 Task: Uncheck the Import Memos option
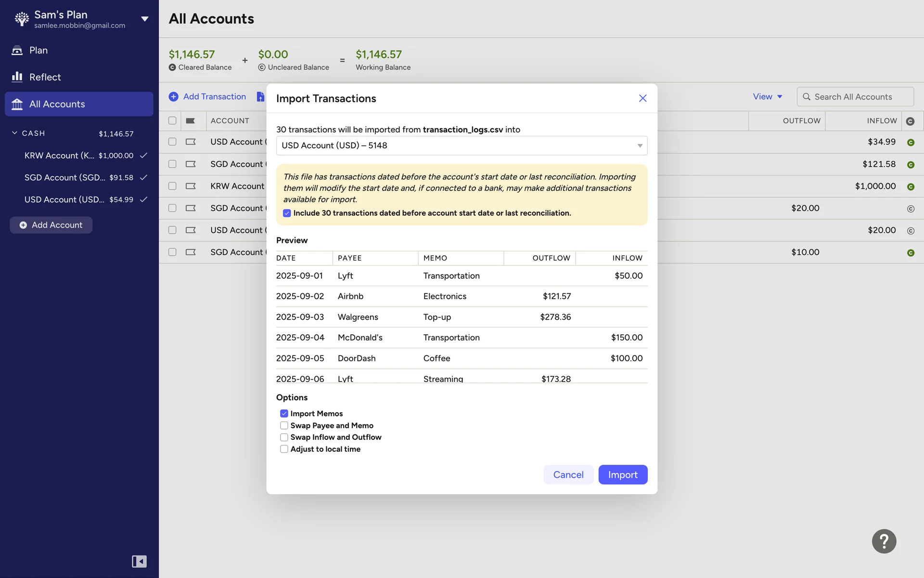(284, 413)
